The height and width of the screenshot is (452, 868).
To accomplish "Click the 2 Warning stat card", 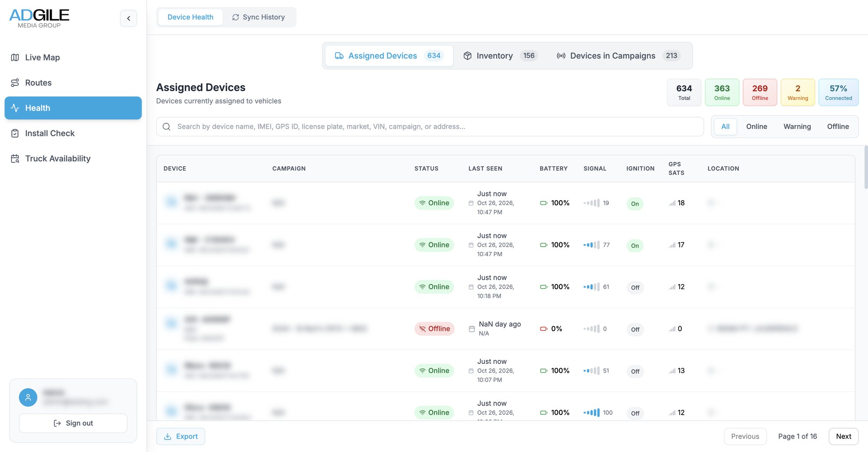I will coord(798,92).
